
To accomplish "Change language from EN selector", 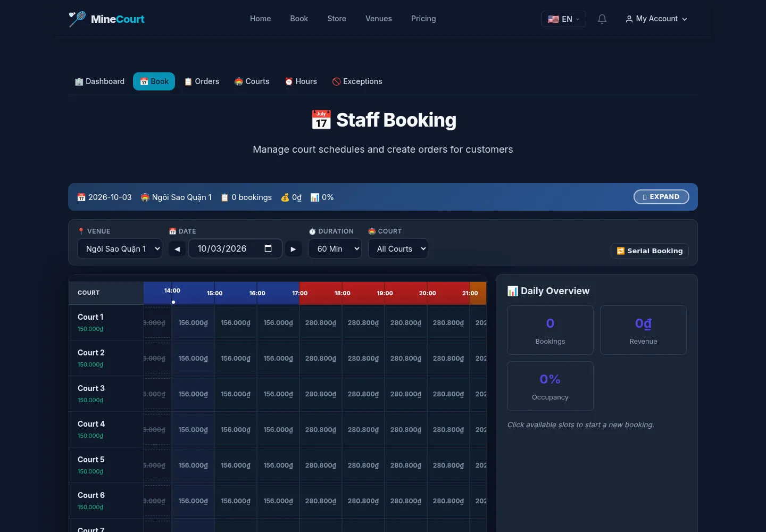I will [x=563, y=19].
